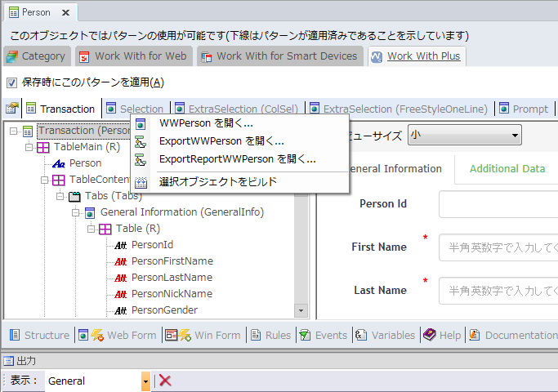The width and height of the screenshot is (558, 392).
Task: Click the First Name input field
Action: click(x=498, y=247)
